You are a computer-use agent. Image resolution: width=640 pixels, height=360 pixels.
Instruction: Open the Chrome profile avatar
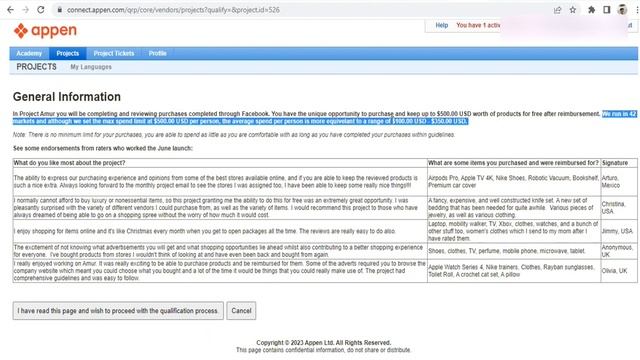(622, 10)
